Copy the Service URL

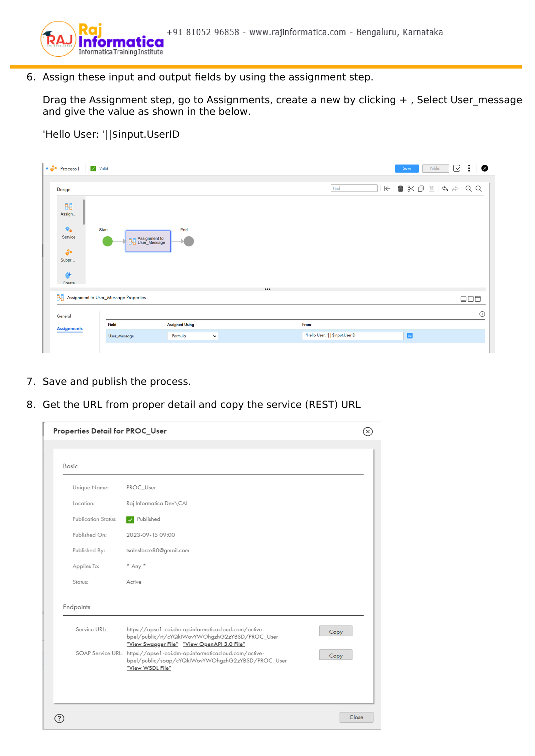tap(335, 631)
